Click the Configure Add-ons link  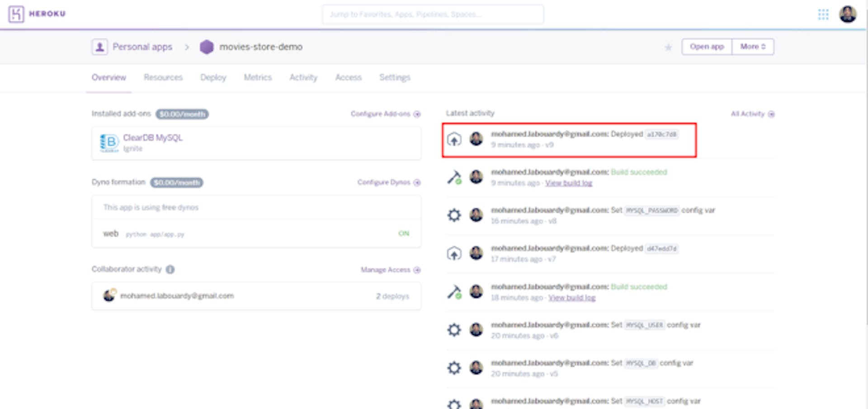pyautogui.click(x=380, y=114)
